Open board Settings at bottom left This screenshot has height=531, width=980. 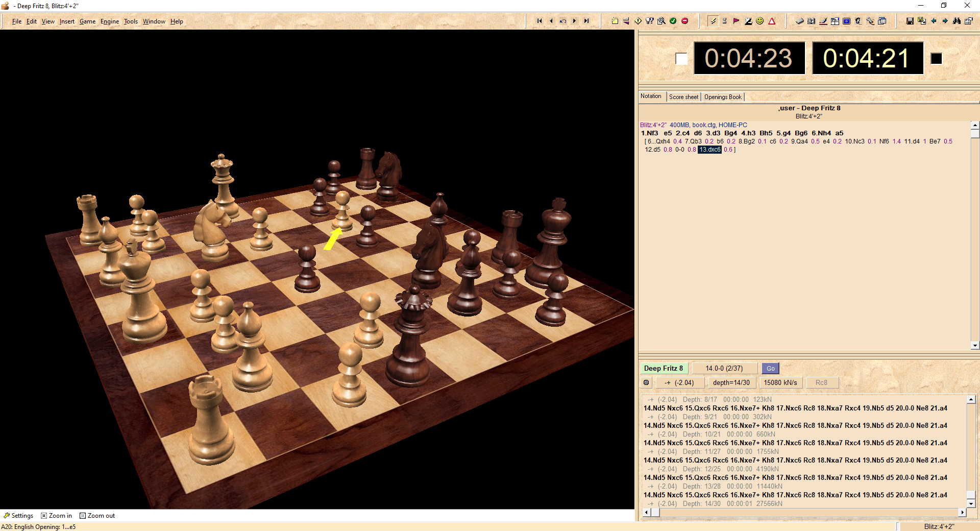pyautogui.click(x=18, y=516)
